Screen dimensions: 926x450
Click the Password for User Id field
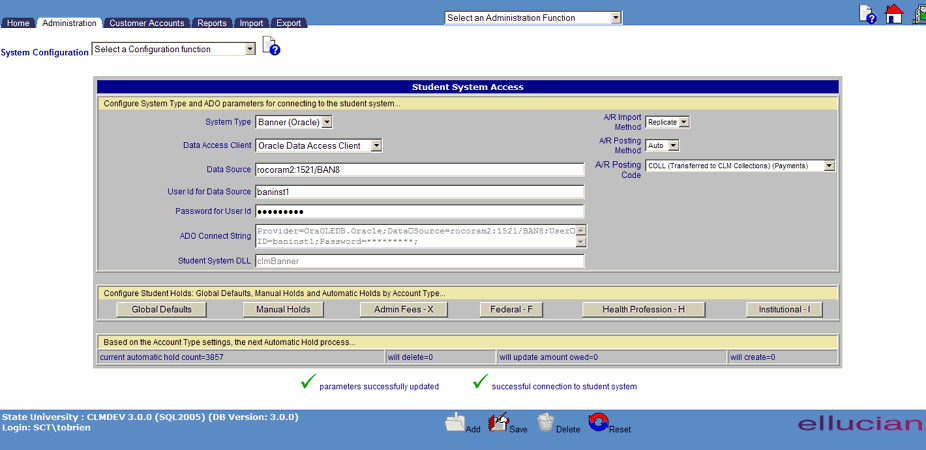point(420,211)
